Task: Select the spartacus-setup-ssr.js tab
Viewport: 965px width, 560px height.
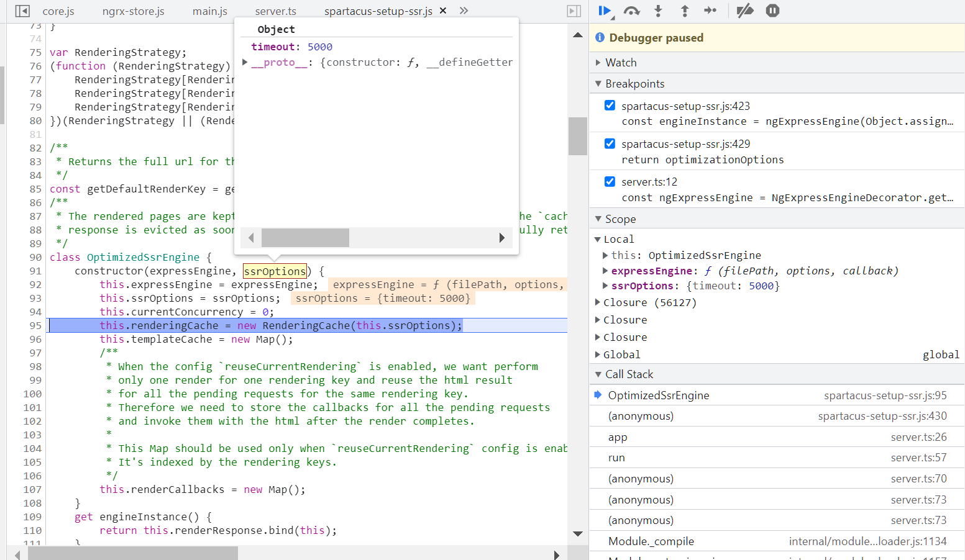Action: 378,11
